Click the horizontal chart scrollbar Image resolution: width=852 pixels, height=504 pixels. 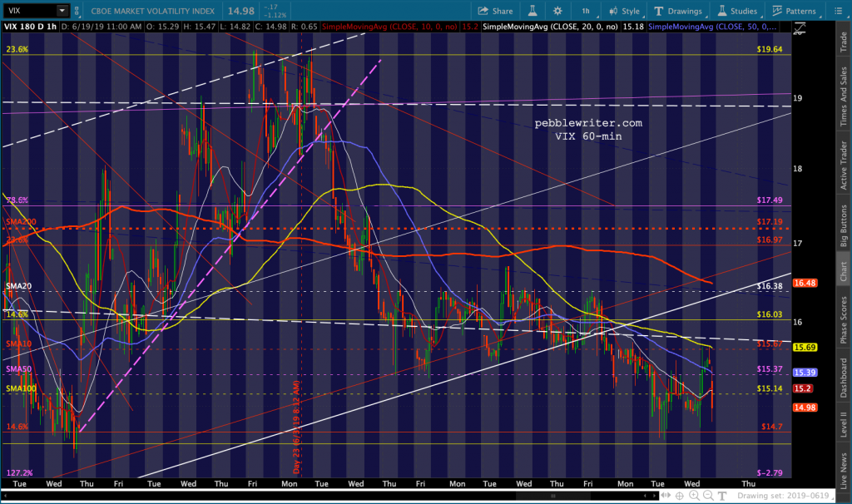pos(329,496)
